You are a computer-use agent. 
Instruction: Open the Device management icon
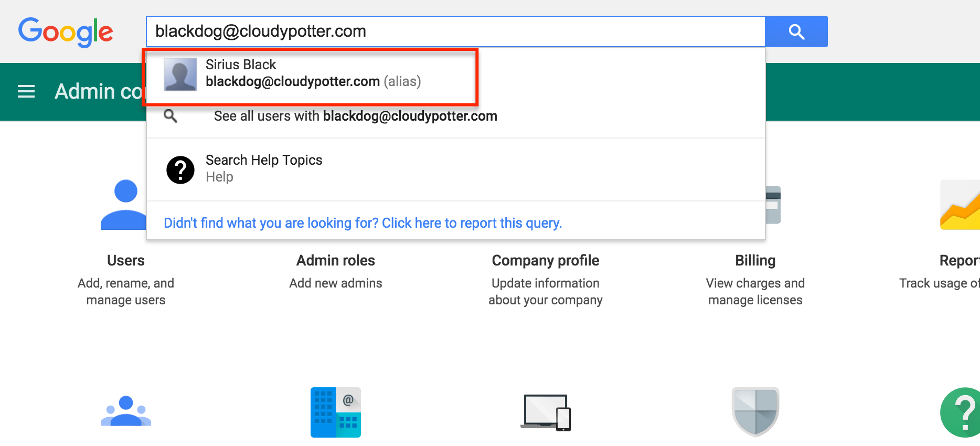[546, 412]
